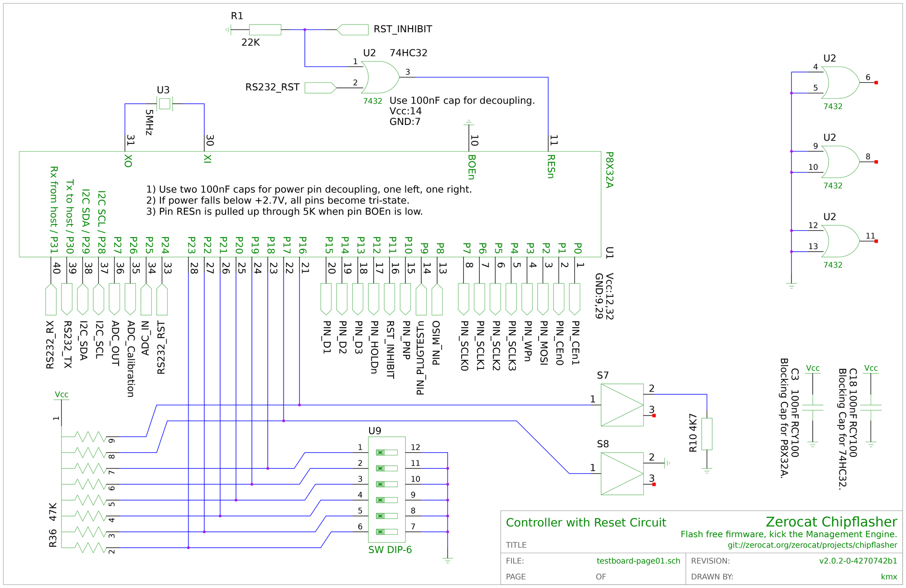Click the 'Flash free firmware' tagline
Image resolution: width=906 pixels, height=588 pixels.
(x=789, y=534)
